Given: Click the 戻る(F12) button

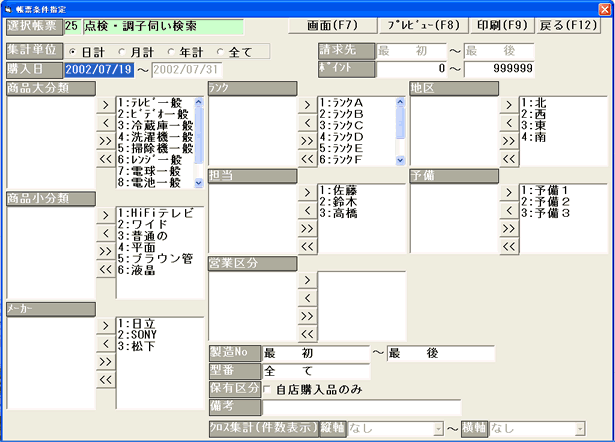Looking at the screenshot, I should [x=577, y=23].
